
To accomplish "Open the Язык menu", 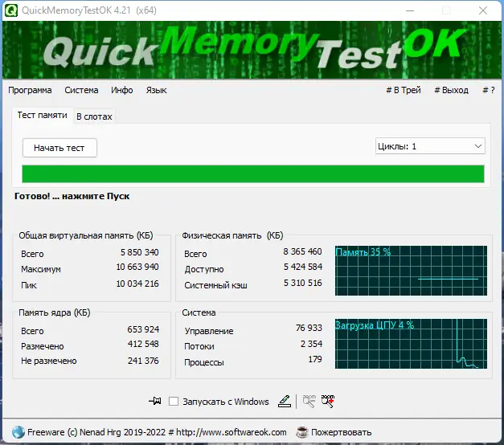I will coord(156,90).
